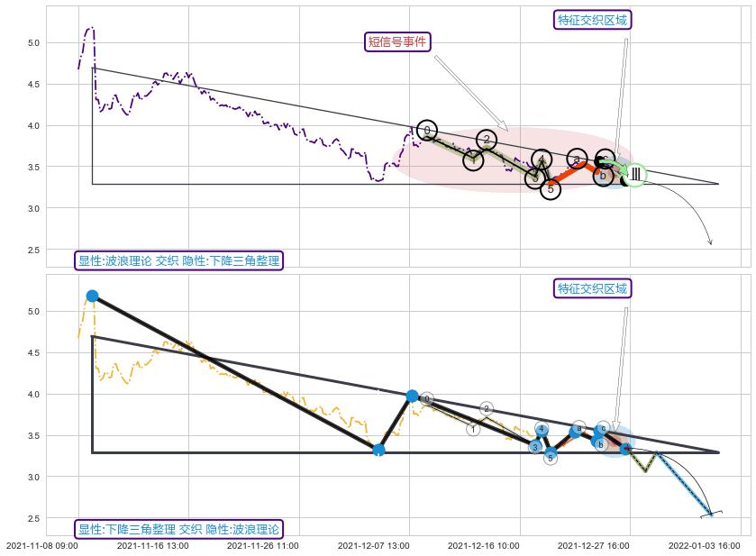Click the 2021-11-08 09:00 axis date
The width and height of the screenshot is (756, 556).
[x=42, y=545]
